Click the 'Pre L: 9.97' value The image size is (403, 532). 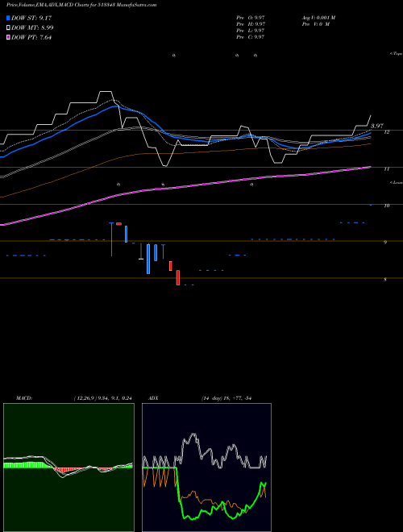tap(251, 31)
